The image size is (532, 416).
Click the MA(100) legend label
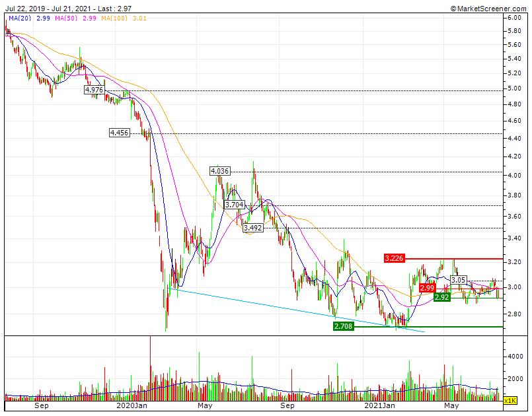tap(114, 18)
